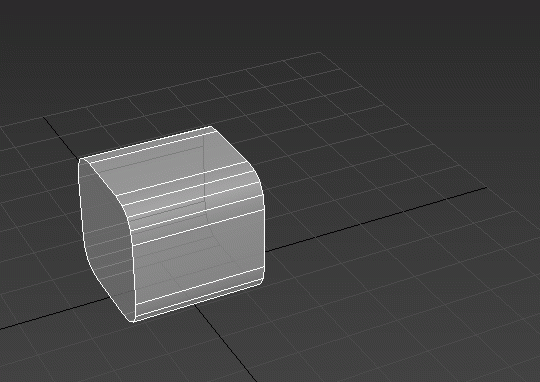The height and width of the screenshot is (382, 540).
Task: Click the dark axis line extending right of the cube
Action: (x=375, y=219)
